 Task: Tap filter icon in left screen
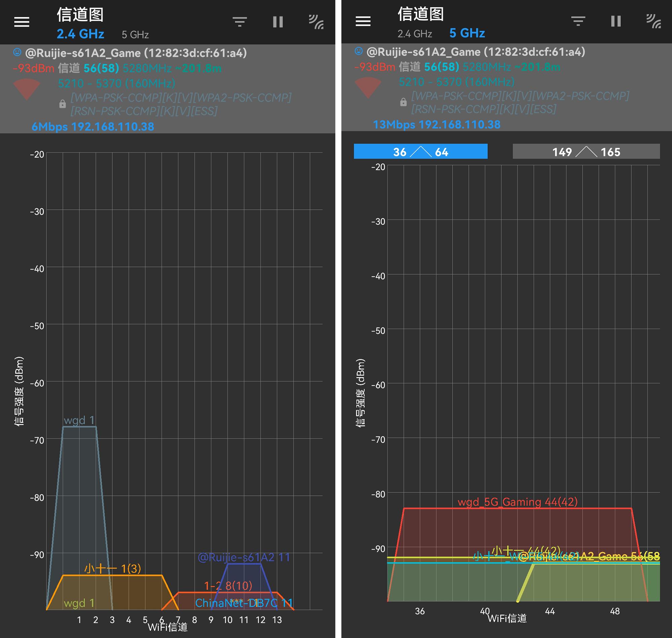(240, 22)
